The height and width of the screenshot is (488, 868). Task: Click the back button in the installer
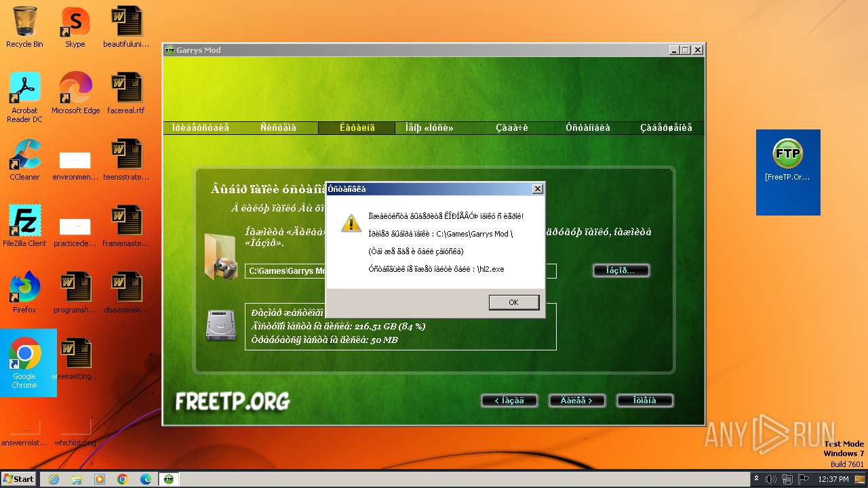(x=509, y=401)
